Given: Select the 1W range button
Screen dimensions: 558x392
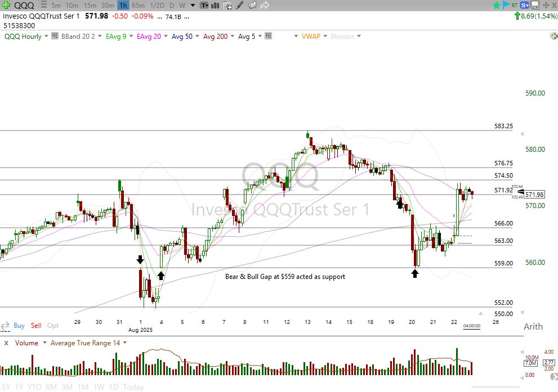Looking at the screenshot, I should [x=99, y=387].
